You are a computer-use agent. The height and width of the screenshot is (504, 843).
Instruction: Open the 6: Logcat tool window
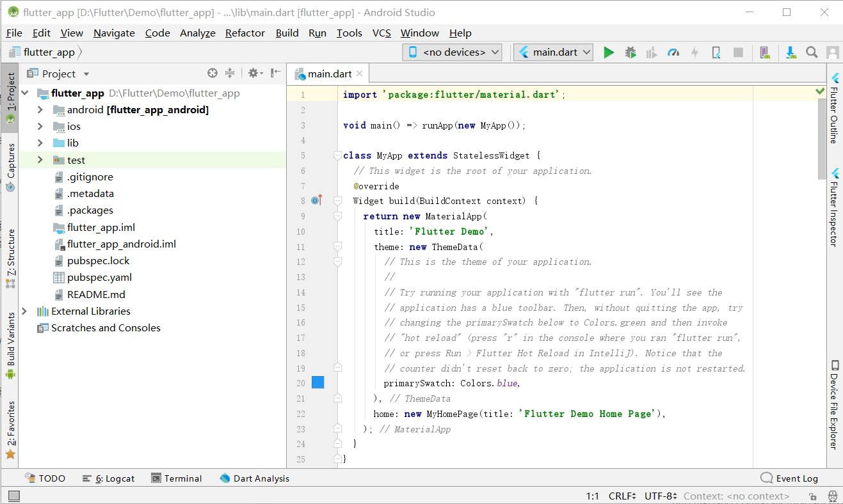(109, 478)
